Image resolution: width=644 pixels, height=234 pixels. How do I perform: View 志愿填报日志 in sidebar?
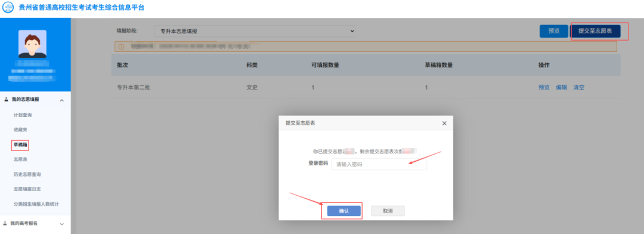[x=27, y=189]
